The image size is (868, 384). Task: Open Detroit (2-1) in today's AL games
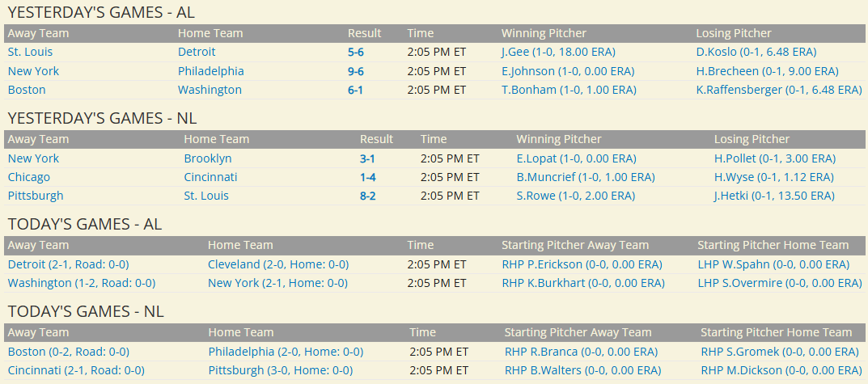click(x=68, y=264)
